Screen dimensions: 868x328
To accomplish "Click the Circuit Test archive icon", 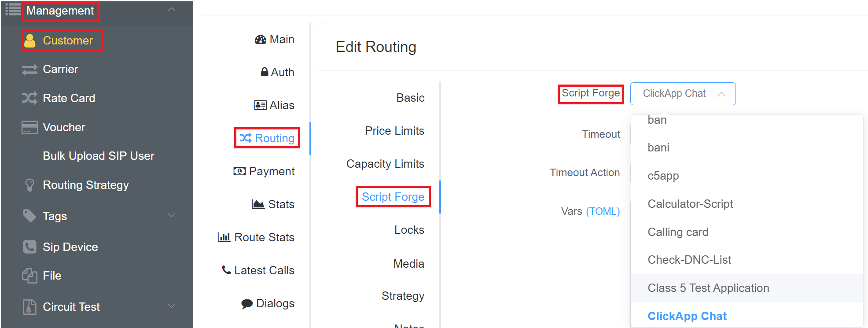I will 29,307.
